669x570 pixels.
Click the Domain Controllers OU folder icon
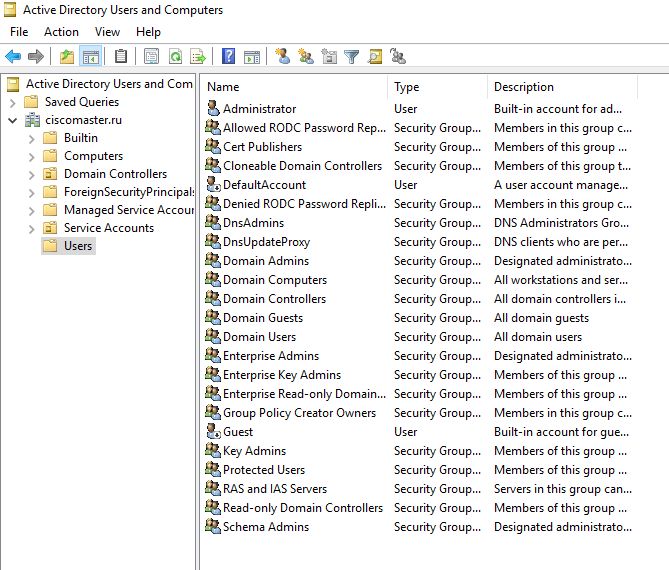(50, 174)
